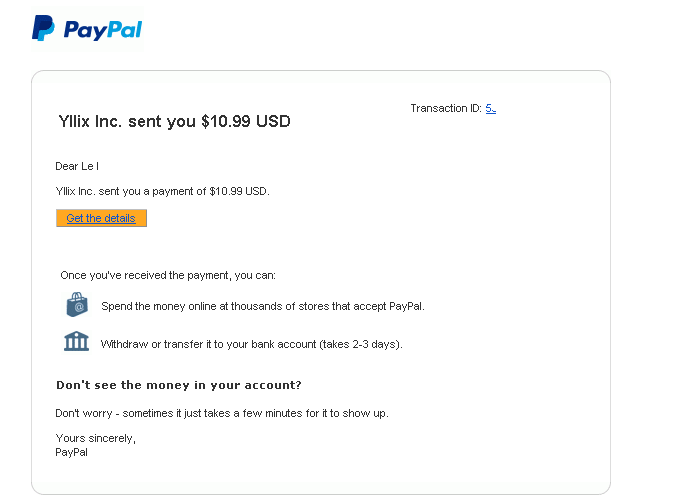Click the bank building icon
Screen dimensions: 681x503
[76, 342]
